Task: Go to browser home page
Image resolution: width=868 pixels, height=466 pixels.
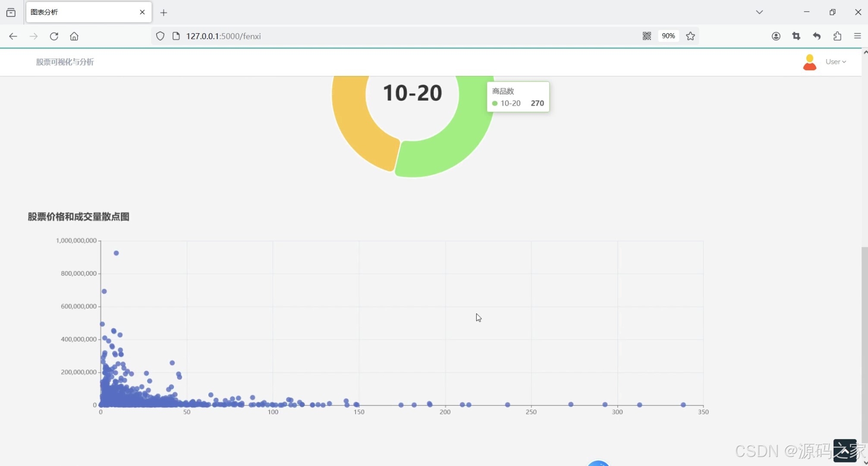Action: pyautogui.click(x=74, y=36)
